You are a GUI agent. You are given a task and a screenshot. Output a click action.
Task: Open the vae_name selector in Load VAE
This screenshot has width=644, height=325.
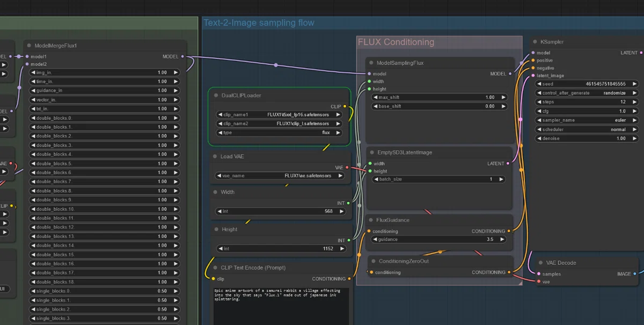tap(279, 176)
